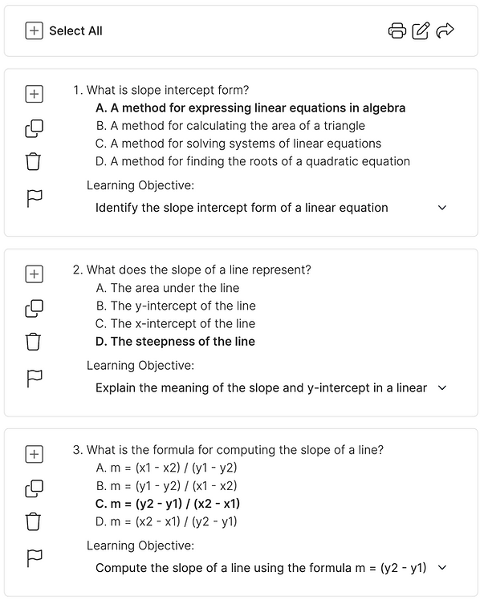Select question 1 with its plus checkbox
488x600 pixels.
coord(34,94)
